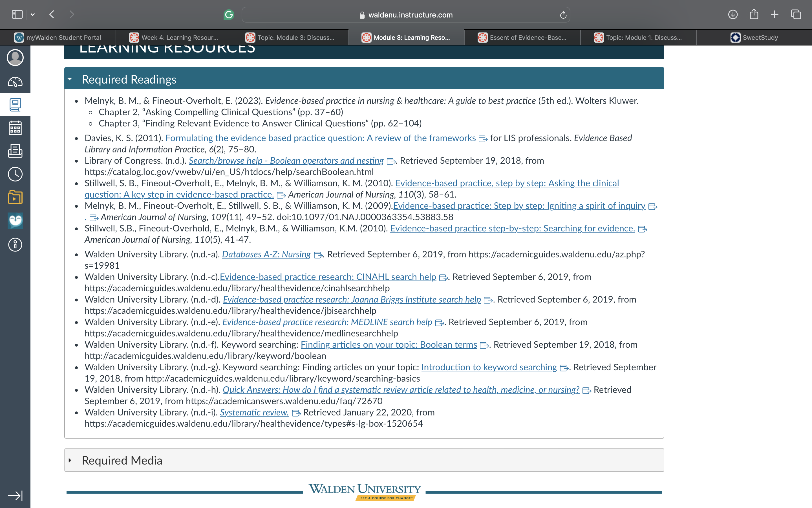Switch to the Topic: Module 3: Discussion tab

(x=290, y=38)
